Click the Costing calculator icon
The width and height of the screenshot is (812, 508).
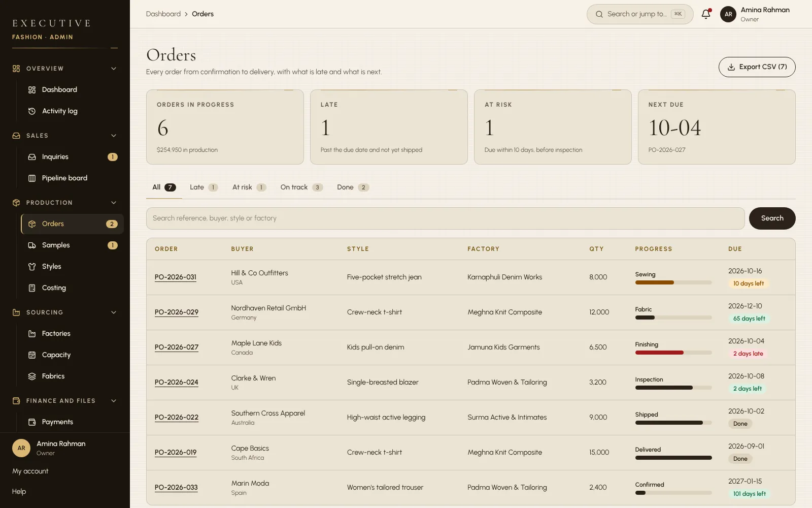pyautogui.click(x=32, y=288)
